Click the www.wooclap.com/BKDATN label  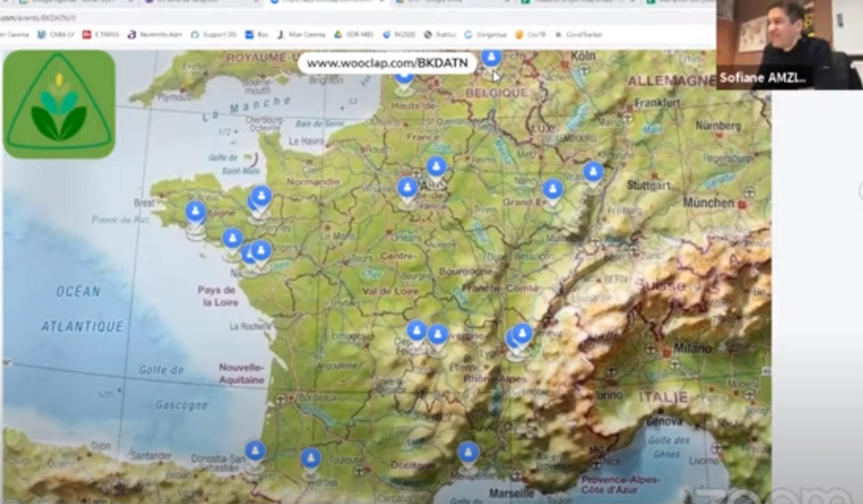pyautogui.click(x=387, y=63)
